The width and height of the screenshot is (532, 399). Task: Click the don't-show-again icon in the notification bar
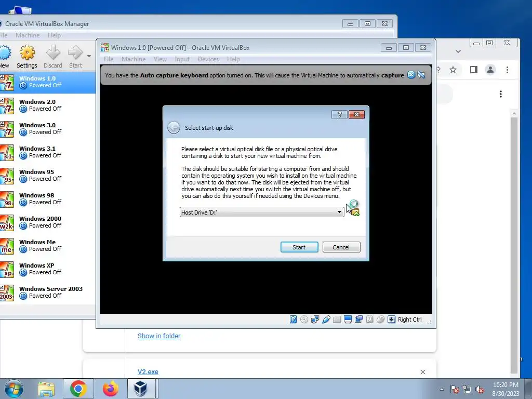pyautogui.click(x=421, y=75)
